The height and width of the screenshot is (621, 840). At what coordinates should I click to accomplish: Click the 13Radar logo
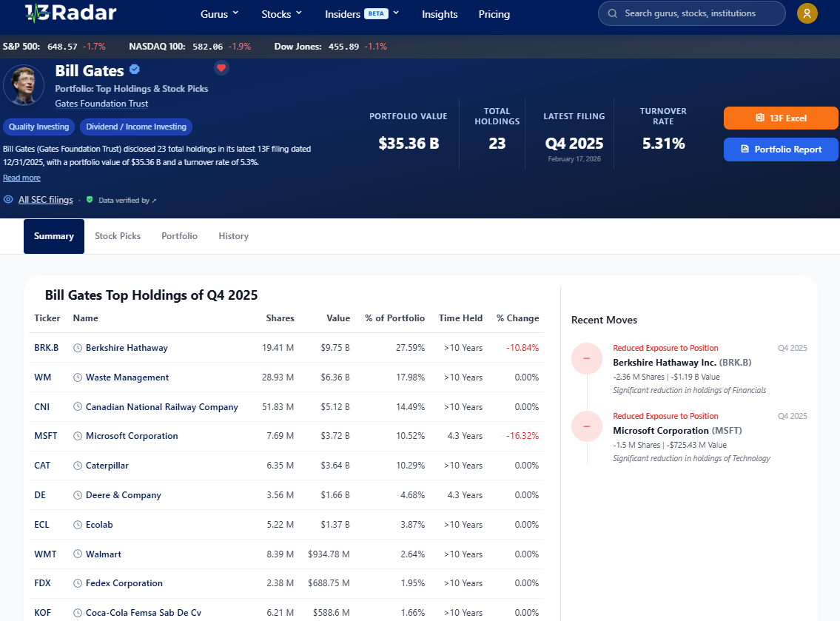[71, 13]
